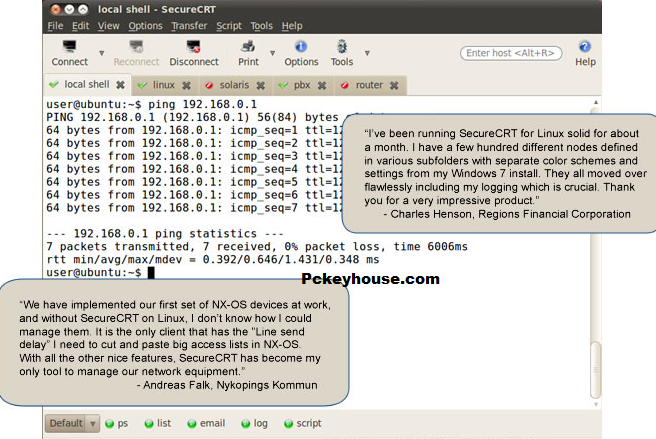Close the pbx tab
Screen dimensions: 656x439
pyautogui.click(x=322, y=85)
